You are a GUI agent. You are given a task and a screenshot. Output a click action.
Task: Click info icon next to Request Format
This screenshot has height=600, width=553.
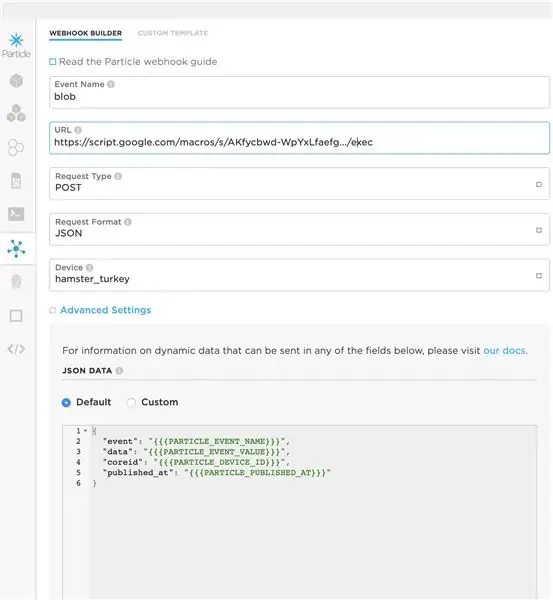pyautogui.click(x=128, y=222)
